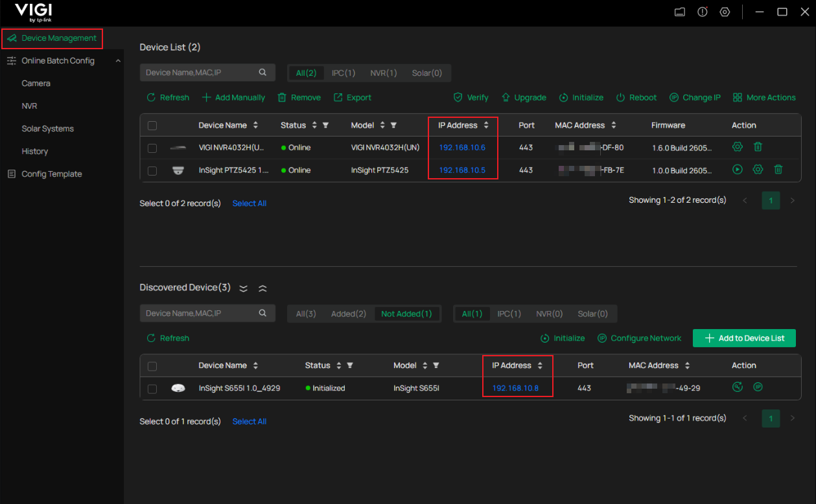Select IPC(1) tab in Device List filter
Image resolution: width=816 pixels, height=504 pixels.
click(x=344, y=73)
